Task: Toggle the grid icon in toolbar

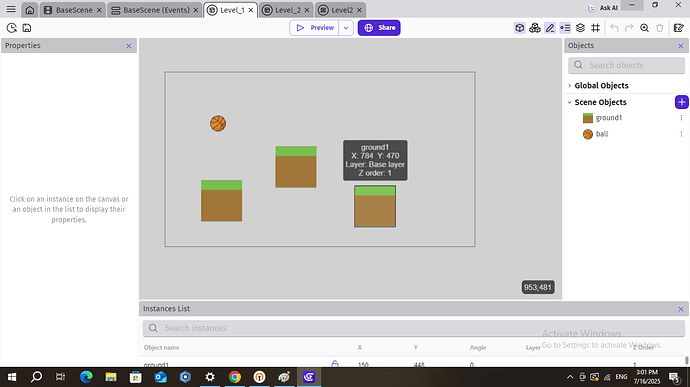Action: tap(595, 28)
